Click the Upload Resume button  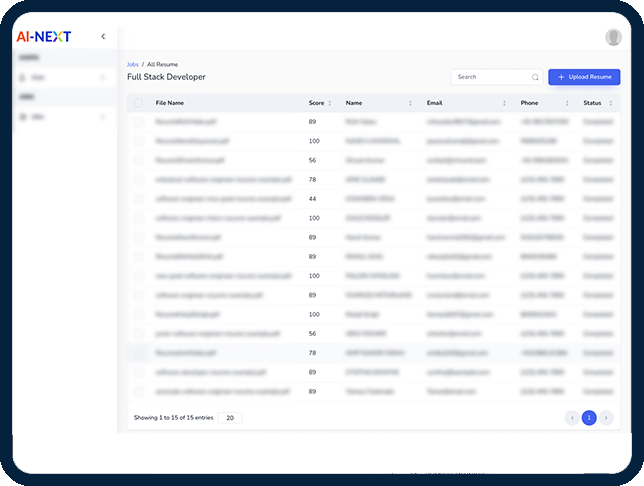[584, 77]
